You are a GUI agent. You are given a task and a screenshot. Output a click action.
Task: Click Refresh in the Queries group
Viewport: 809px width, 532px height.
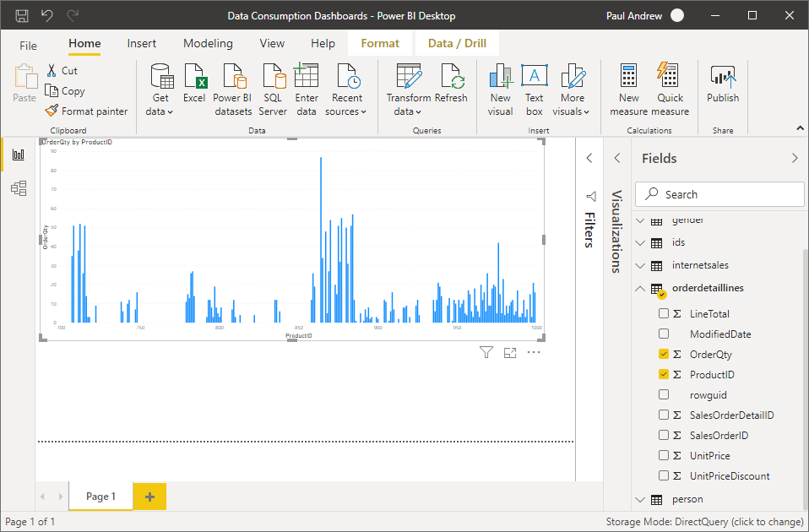click(x=451, y=88)
